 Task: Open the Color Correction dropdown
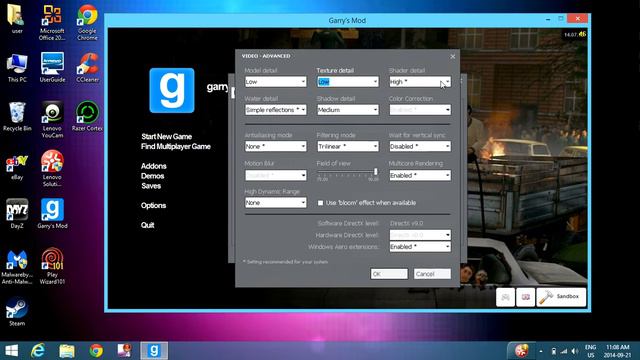point(420,110)
